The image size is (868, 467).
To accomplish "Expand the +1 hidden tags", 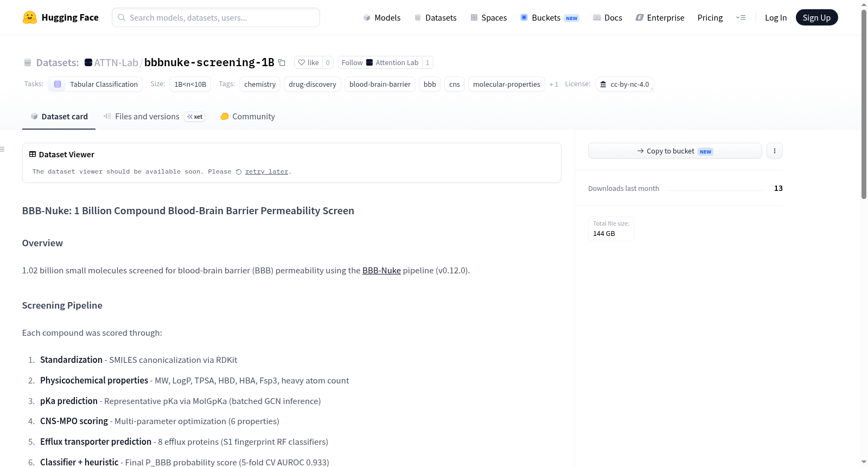I will [554, 84].
